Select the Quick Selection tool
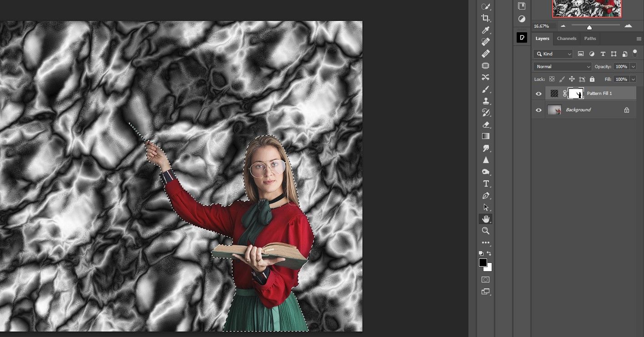This screenshot has height=337, width=644. (x=486, y=6)
